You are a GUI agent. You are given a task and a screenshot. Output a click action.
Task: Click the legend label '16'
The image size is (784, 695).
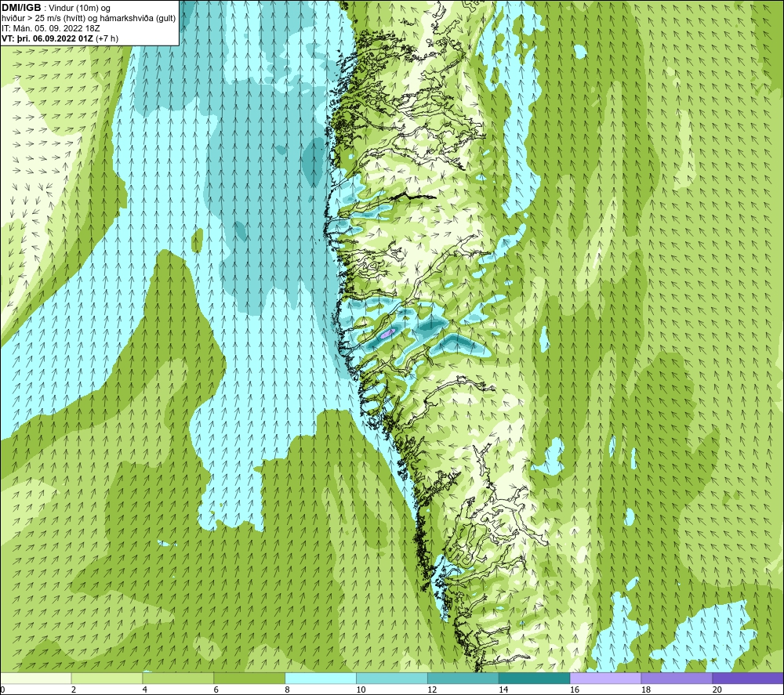[575, 690]
